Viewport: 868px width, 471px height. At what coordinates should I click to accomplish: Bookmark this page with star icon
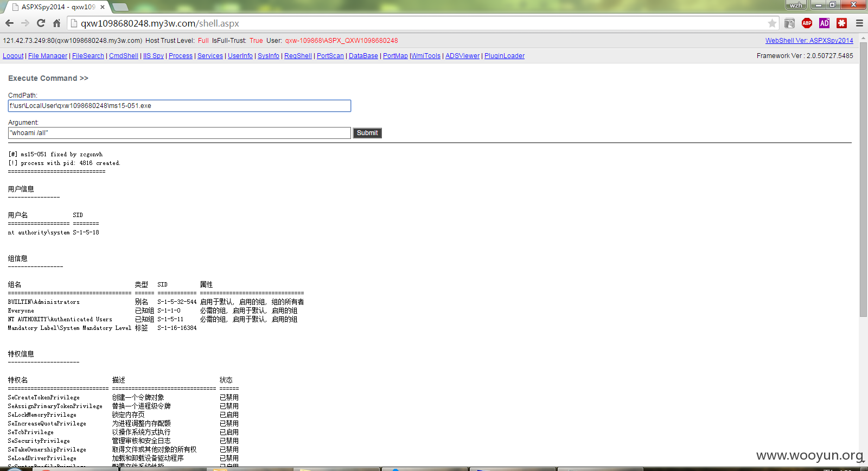pos(772,23)
